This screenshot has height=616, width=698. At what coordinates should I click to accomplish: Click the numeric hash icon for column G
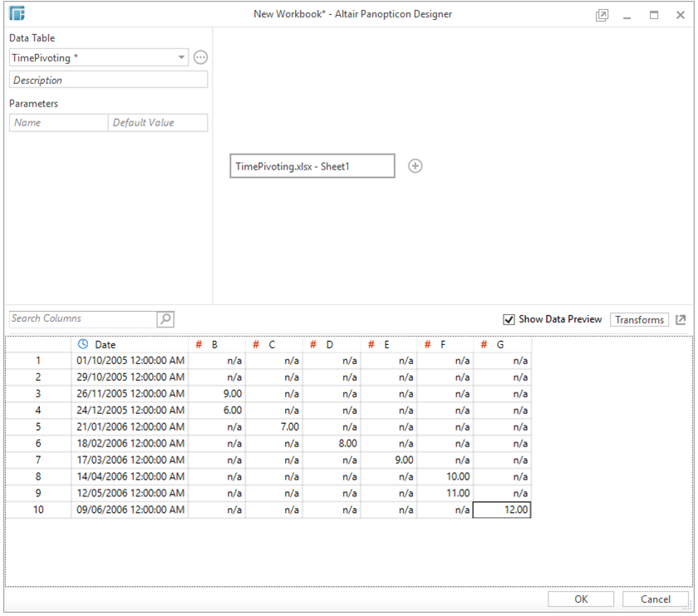pos(484,344)
